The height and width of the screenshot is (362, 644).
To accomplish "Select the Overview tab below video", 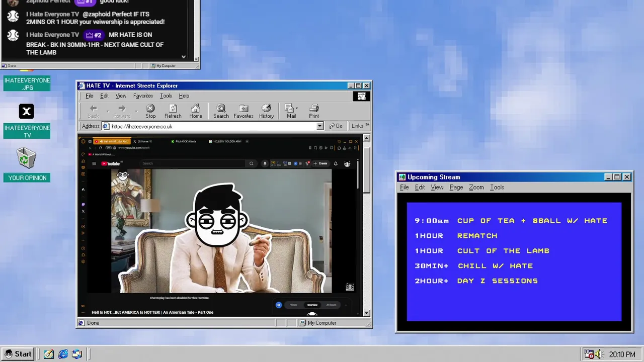I will click(312, 305).
